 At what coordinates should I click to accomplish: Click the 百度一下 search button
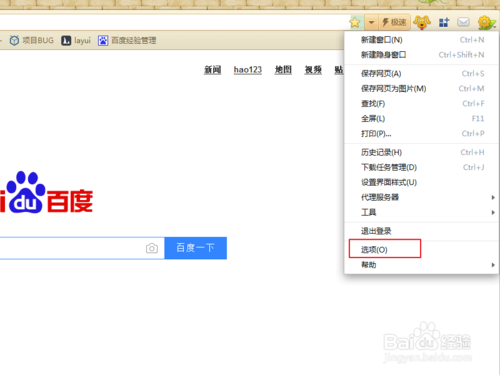(x=196, y=248)
